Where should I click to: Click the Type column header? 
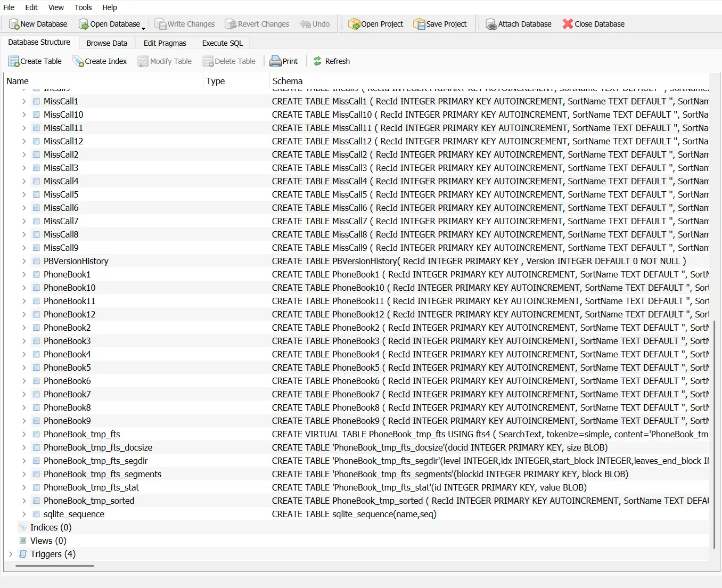[x=237, y=81]
